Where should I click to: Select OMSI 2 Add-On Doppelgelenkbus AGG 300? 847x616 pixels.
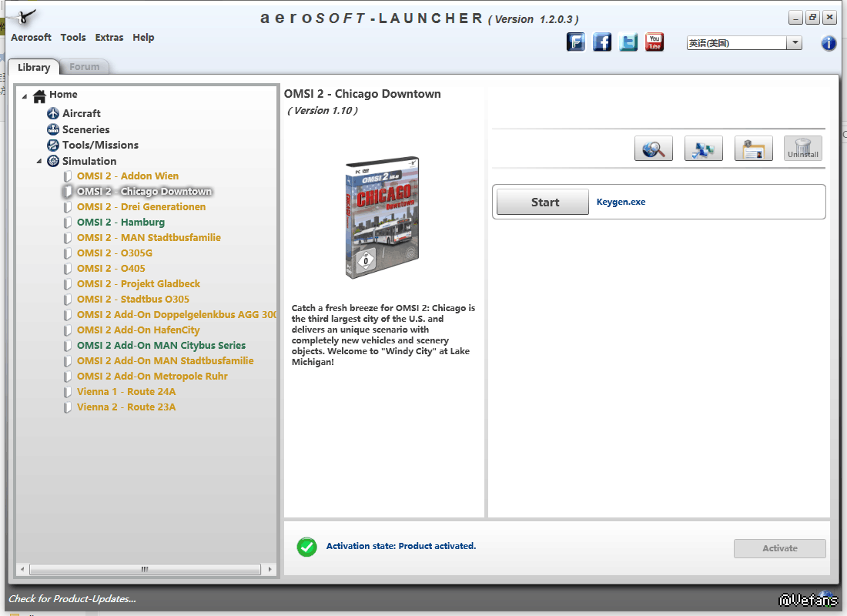pos(176,315)
